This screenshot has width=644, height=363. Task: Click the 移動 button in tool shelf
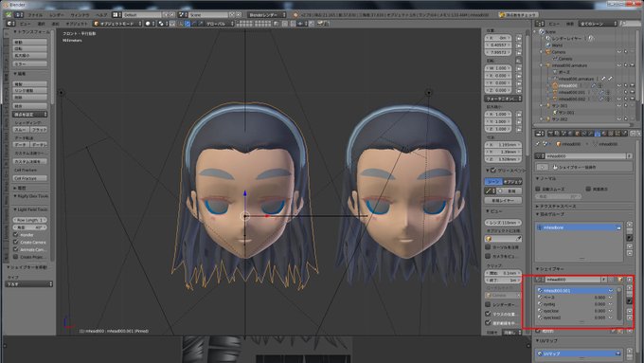tap(29, 42)
